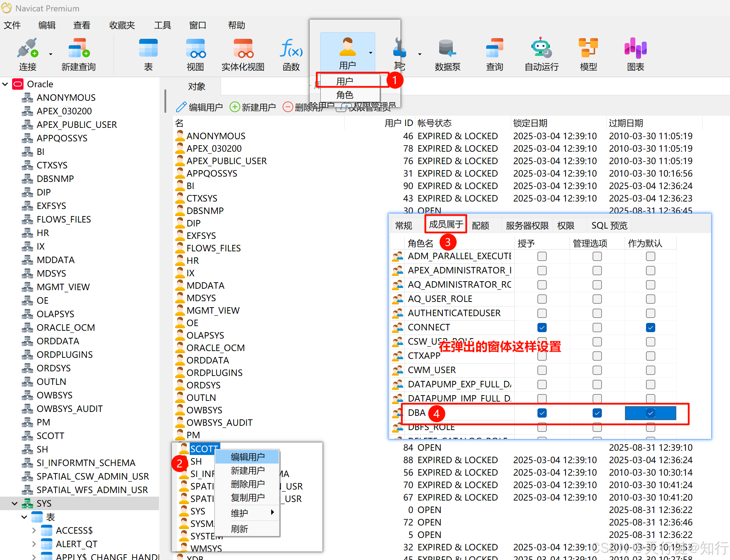
Task: Choose 编辑用户 in the context menu
Action: click(247, 457)
